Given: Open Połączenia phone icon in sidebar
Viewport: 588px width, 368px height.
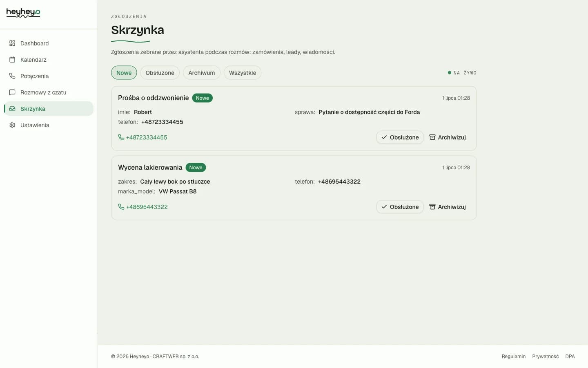Looking at the screenshot, I should (12, 76).
